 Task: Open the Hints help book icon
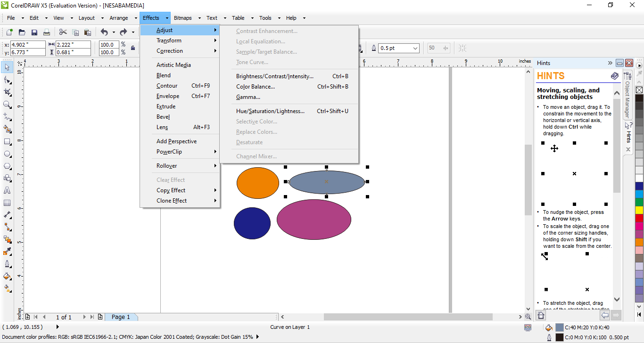(615, 76)
